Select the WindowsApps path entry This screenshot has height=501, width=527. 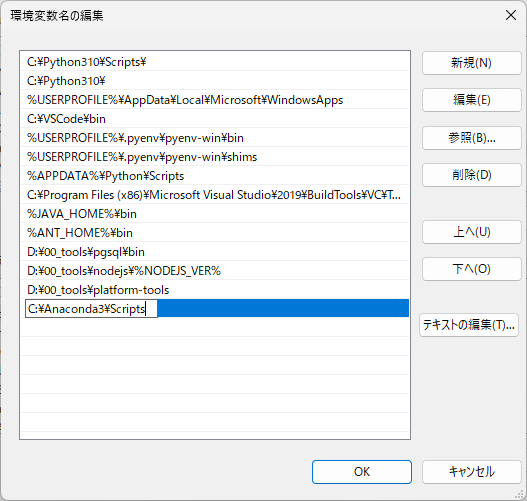(215, 100)
